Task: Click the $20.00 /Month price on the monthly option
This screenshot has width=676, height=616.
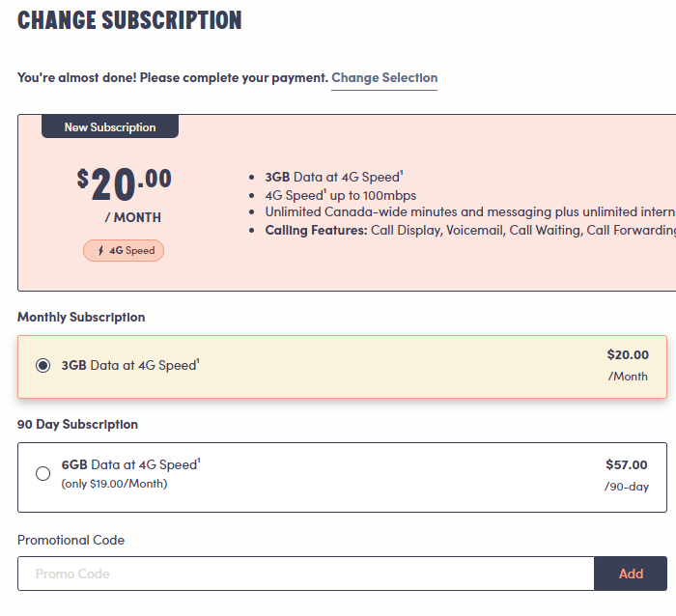Action: pyautogui.click(x=628, y=364)
